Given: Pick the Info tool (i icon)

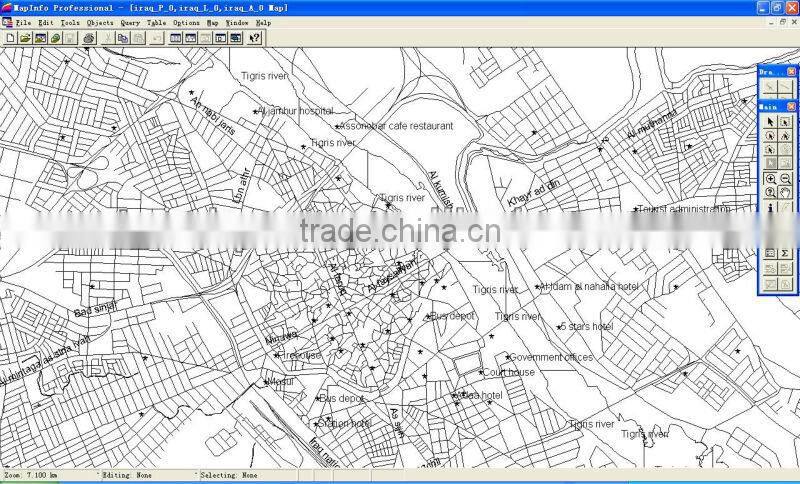Looking at the screenshot, I should (770, 207).
